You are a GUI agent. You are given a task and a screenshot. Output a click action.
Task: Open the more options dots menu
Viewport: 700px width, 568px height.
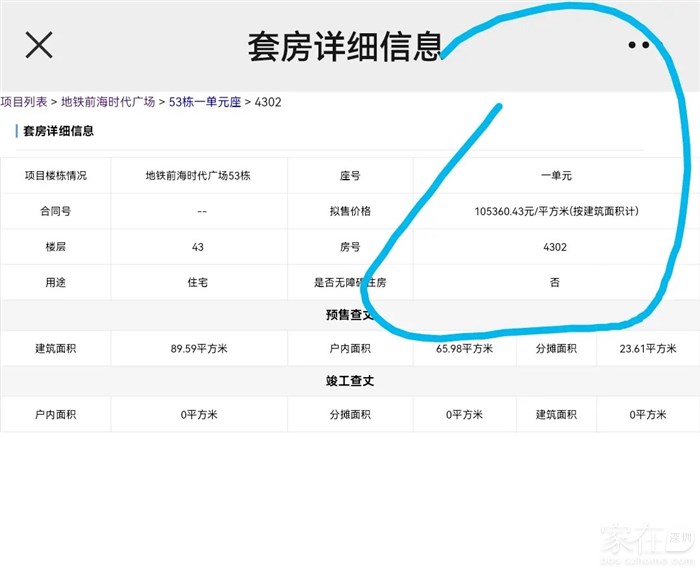(x=638, y=45)
